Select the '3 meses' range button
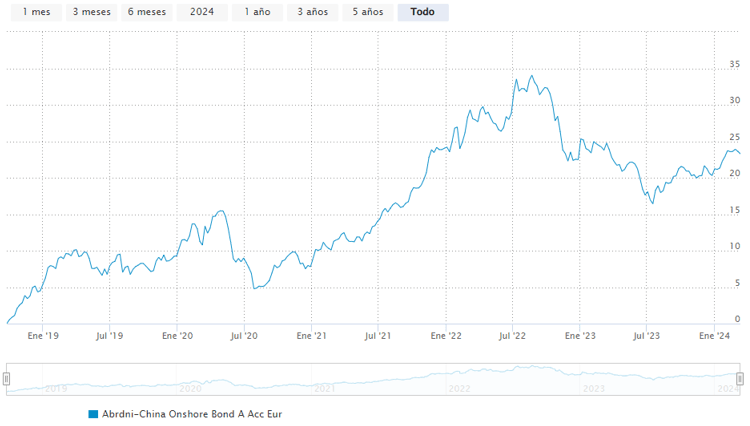Viewport: 750px width, 426px height. pyautogui.click(x=91, y=12)
